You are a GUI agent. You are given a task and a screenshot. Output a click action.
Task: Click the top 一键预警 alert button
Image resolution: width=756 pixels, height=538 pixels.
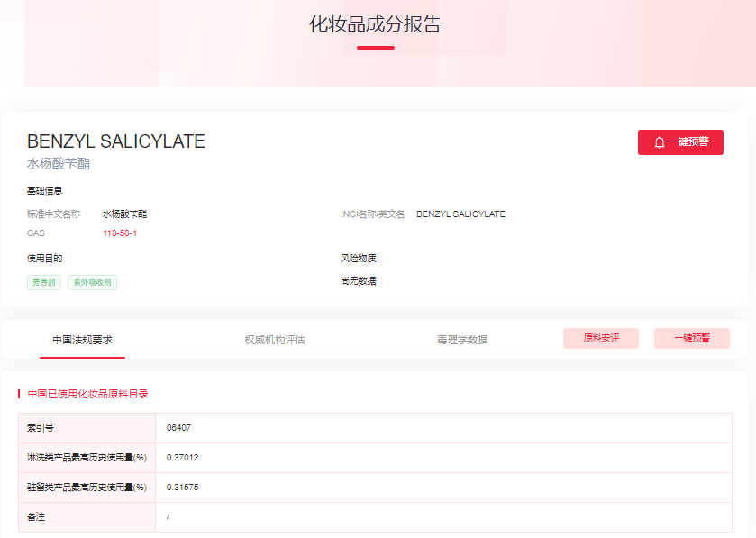point(679,141)
